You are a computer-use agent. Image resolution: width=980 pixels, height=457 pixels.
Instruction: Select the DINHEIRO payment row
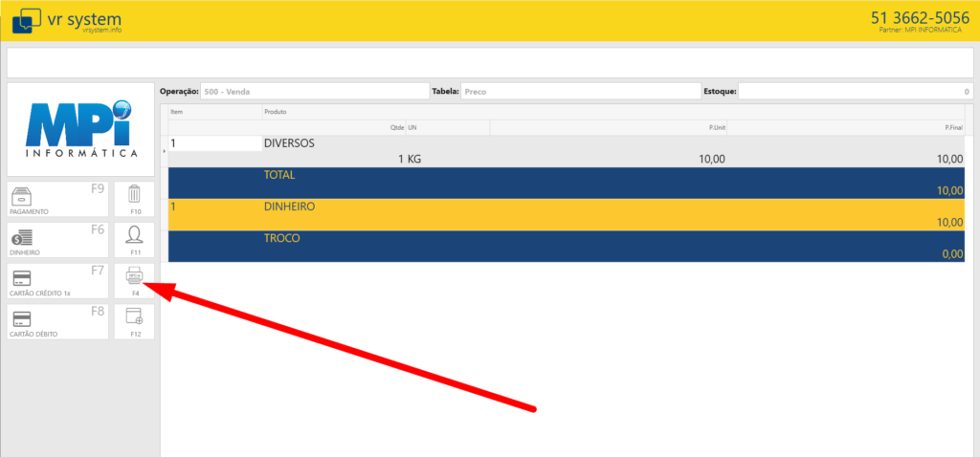567,214
